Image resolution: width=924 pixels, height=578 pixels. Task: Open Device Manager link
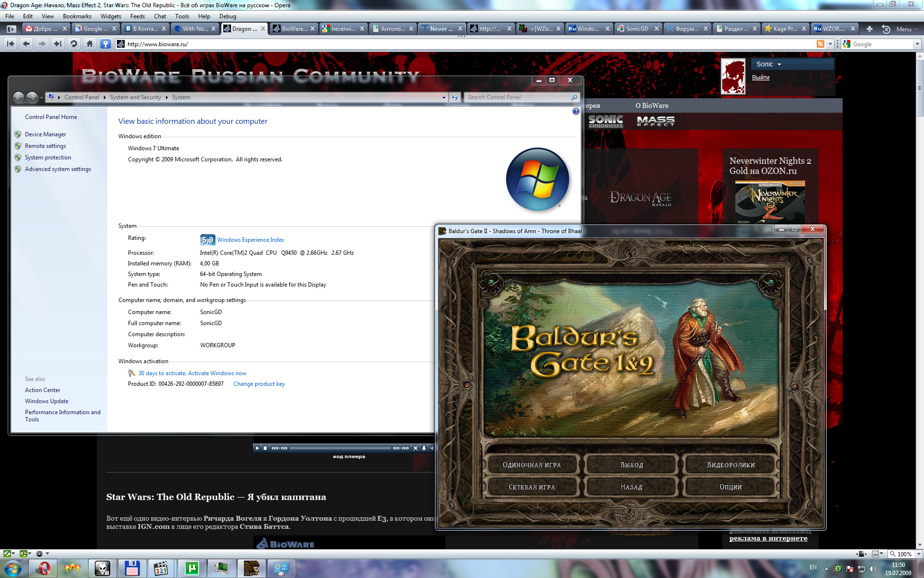click(45, 134)
